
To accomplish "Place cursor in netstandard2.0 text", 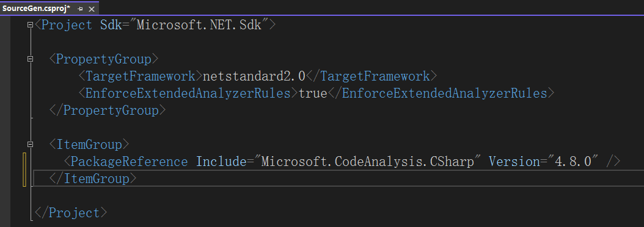I will [254, 76].
